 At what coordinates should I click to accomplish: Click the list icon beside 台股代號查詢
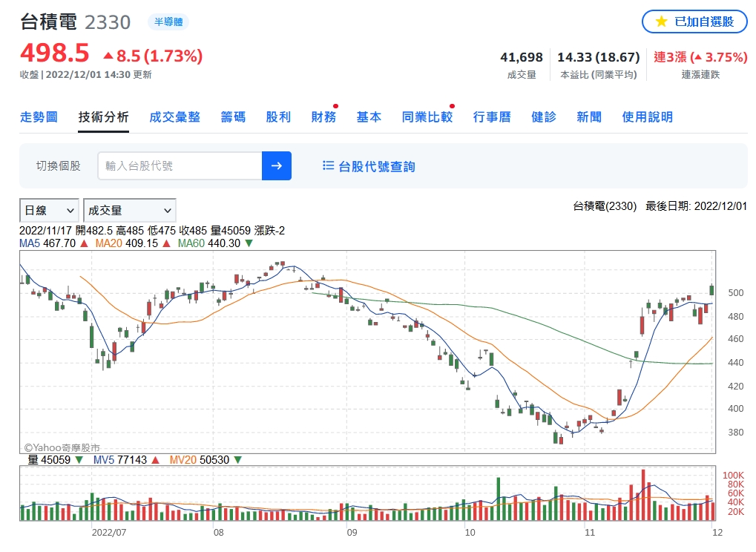tap(329, 166)
